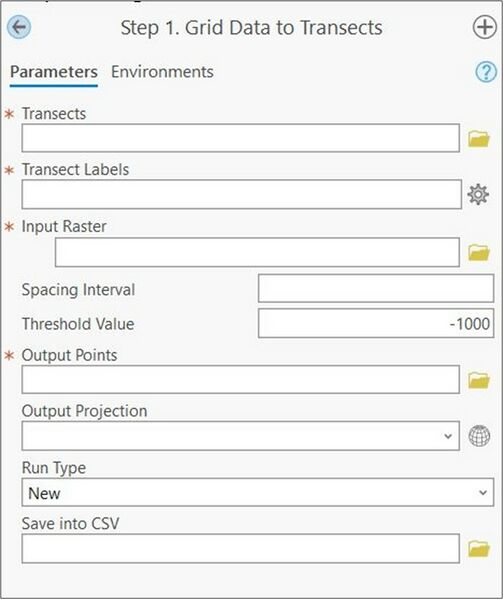Click the Spacing Interval field
Screen dimensions: 503x599
376,288
